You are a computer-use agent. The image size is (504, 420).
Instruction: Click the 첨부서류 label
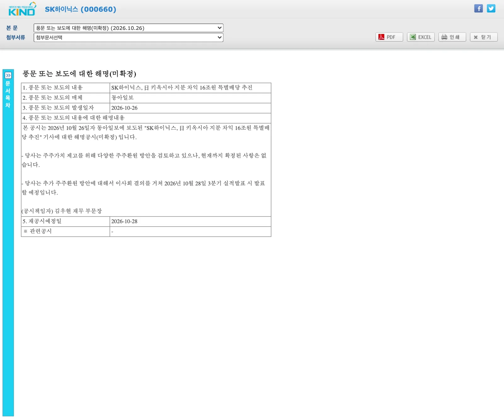[x=15, y=37]
